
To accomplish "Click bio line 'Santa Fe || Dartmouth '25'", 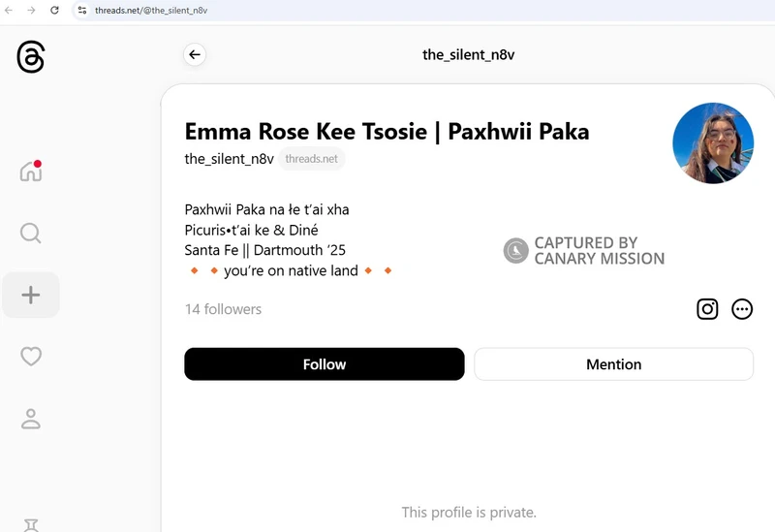I will pos(264,250).
